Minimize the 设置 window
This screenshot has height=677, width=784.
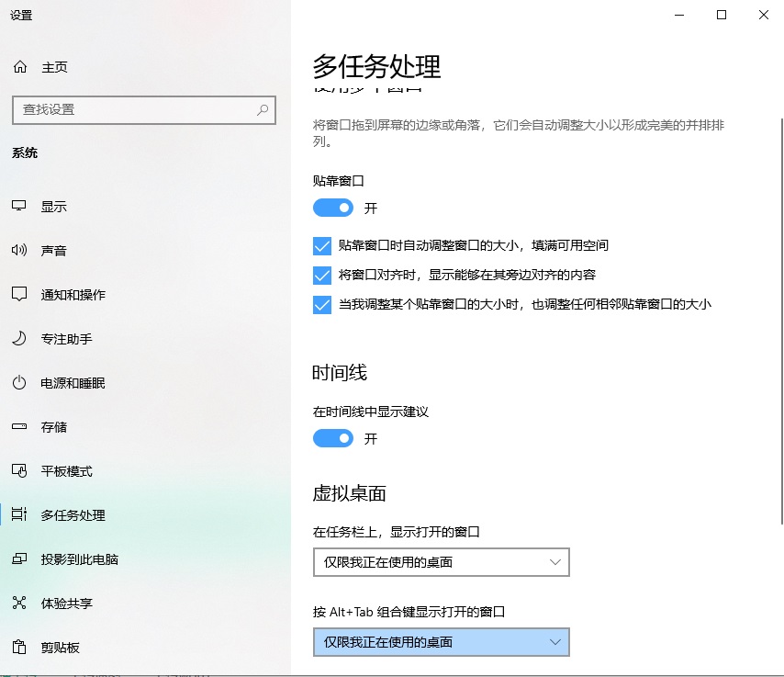[679, 15]
